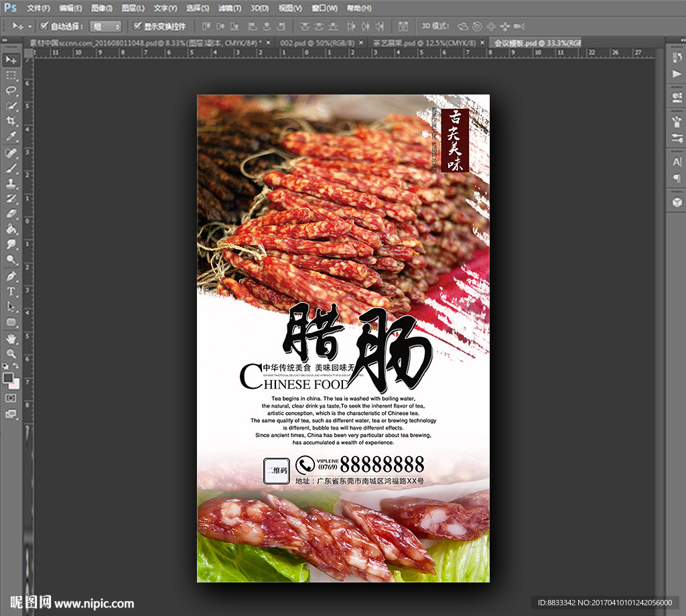Reset default foreground and background colors

pyautogui.click(x=5, y=365)
